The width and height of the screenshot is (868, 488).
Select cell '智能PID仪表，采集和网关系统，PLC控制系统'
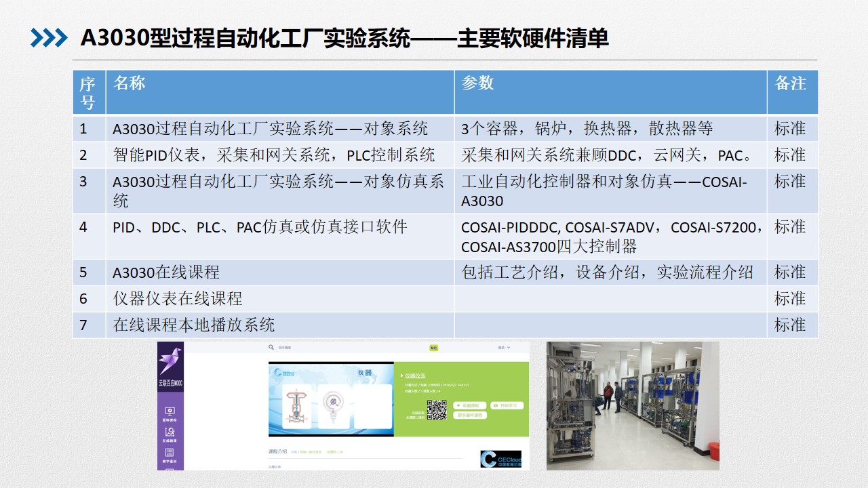click(280, 155)
